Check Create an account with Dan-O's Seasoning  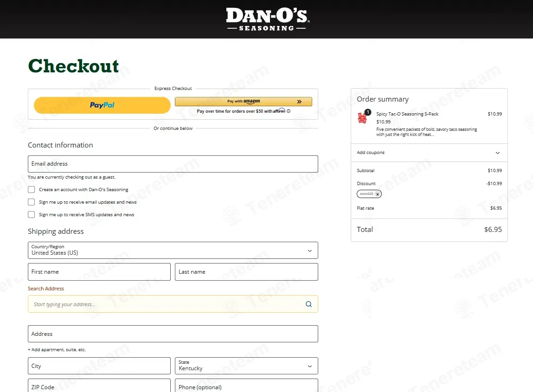(31, 189)
